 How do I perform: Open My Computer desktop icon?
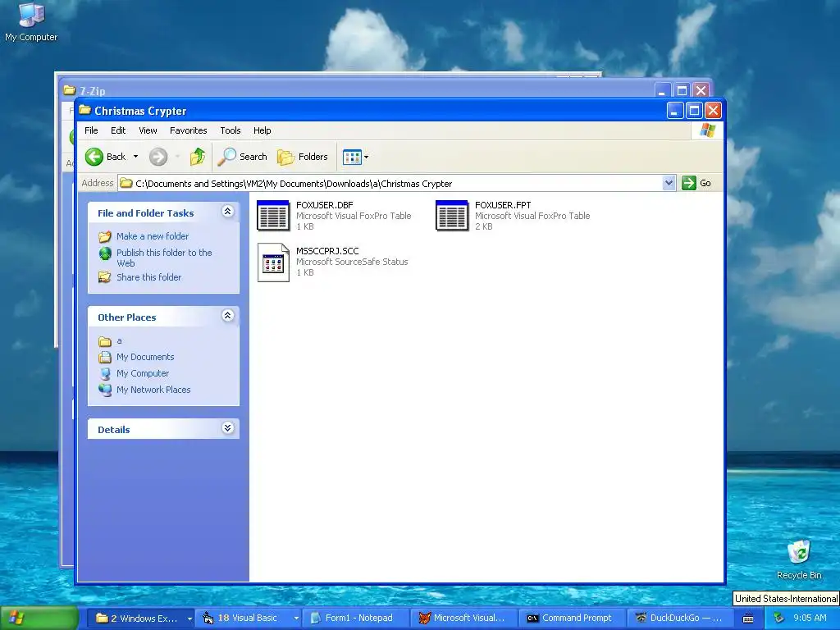pyautogui.click(x=31, y=22)
